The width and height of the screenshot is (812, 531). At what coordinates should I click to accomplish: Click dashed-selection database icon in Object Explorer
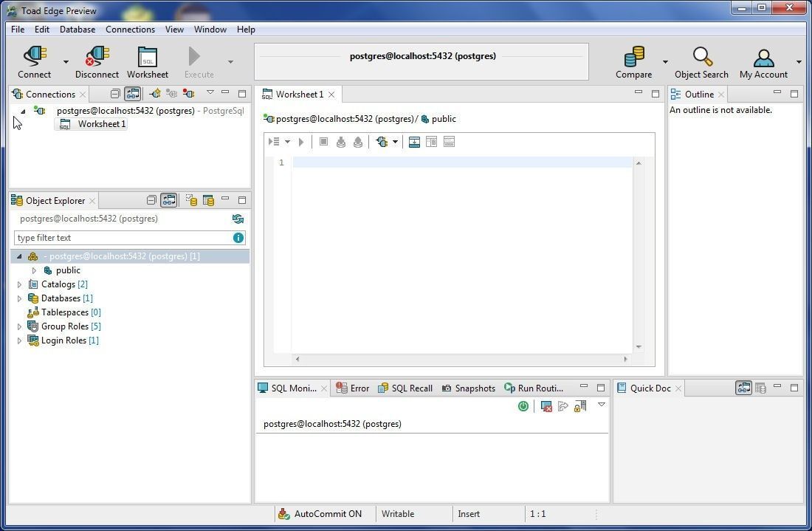[192, 200]
